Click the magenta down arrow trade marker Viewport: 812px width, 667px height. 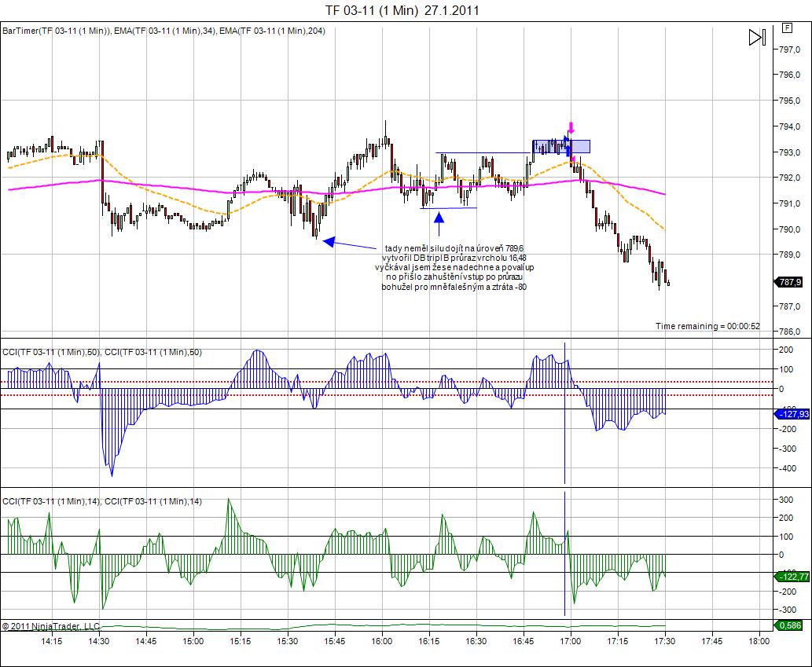[571, 127]
